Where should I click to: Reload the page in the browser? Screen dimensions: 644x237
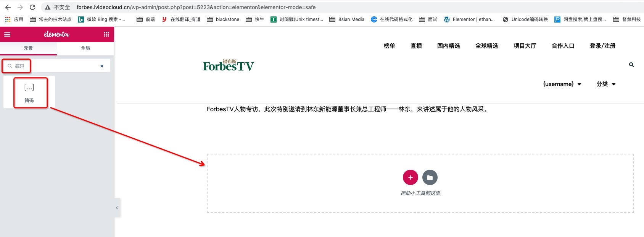pyautogui.click(x=32, y=7)
